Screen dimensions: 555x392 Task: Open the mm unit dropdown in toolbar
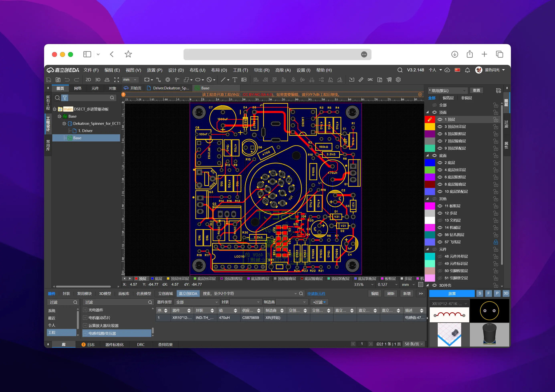[130, 80]
